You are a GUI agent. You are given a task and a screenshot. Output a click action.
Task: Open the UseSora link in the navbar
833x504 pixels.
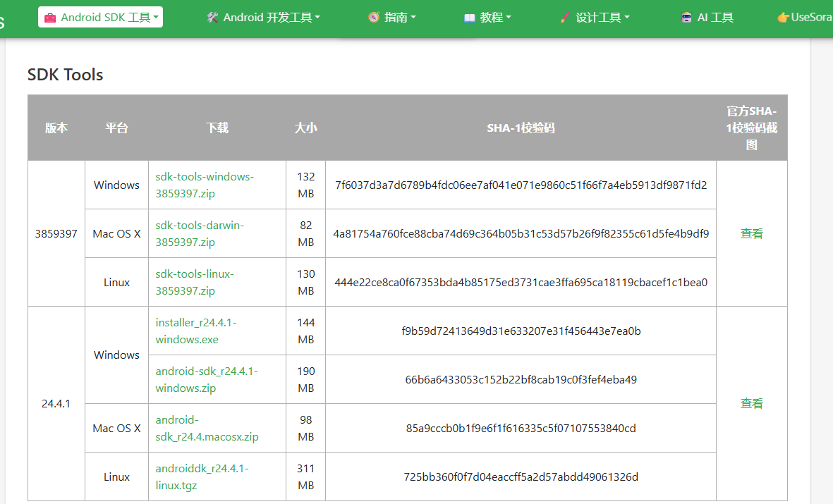coord(805,18)
